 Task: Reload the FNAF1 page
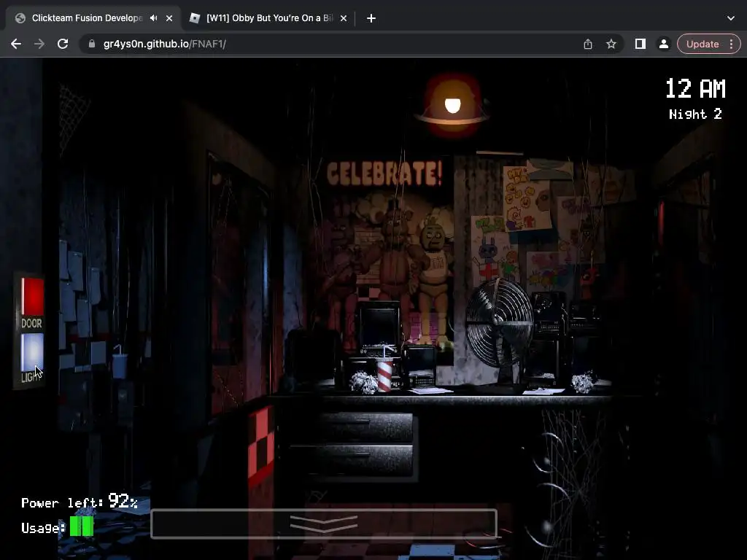[63, 44]
